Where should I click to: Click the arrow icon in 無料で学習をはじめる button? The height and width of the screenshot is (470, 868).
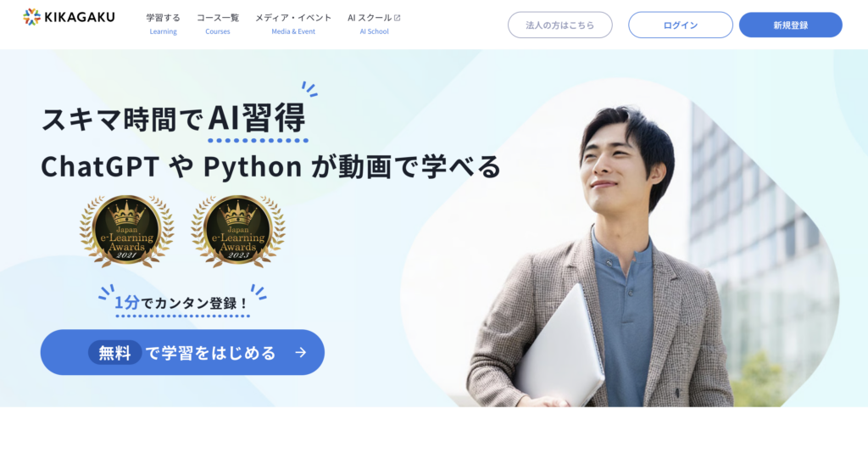click(301, 353)
